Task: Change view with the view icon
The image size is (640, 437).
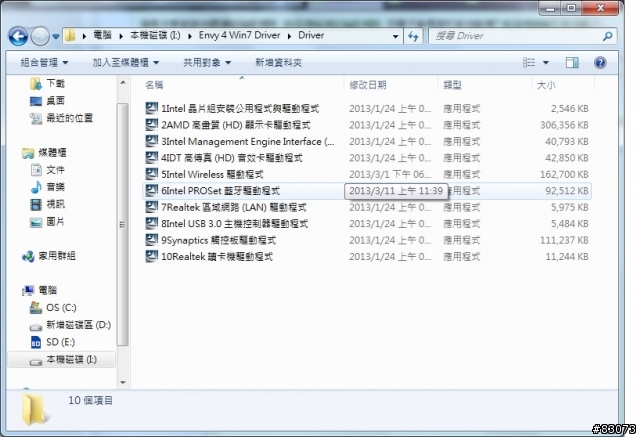Action: point(529,62)
